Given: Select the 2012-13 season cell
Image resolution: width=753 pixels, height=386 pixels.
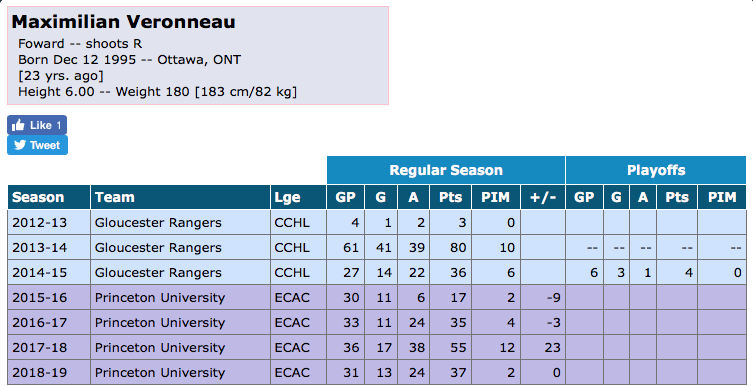Looking at the screenshot, I should pyautogui.click(x=49, y=223).
